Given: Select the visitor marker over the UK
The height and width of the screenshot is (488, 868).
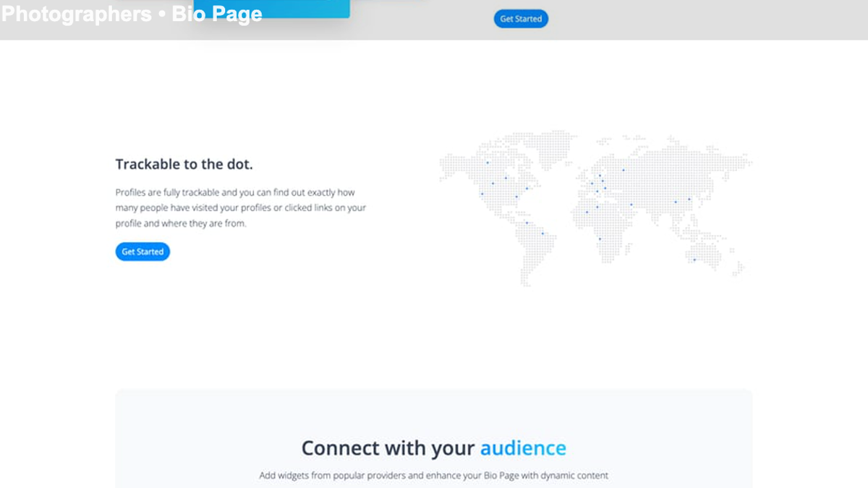Looking at the screenshot, I should (x=592, y=183).
